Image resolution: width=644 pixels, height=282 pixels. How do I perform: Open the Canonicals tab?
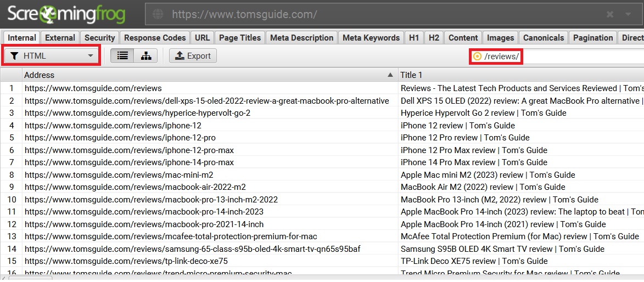(544, 38)
